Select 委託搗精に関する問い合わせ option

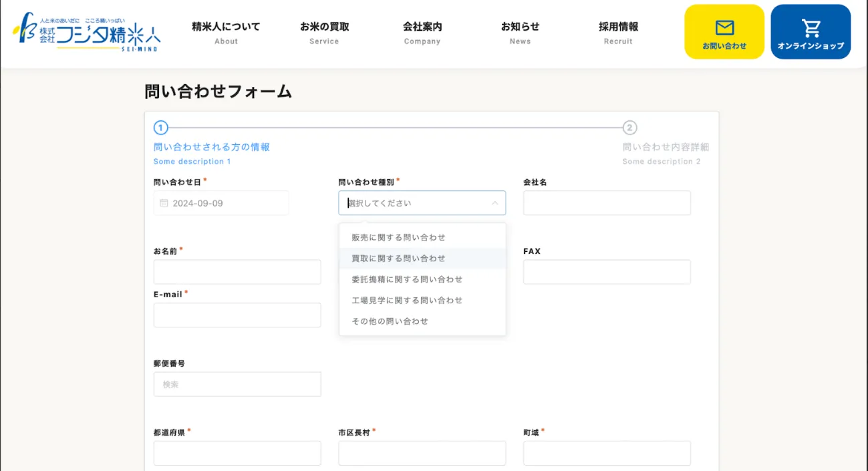407,279
